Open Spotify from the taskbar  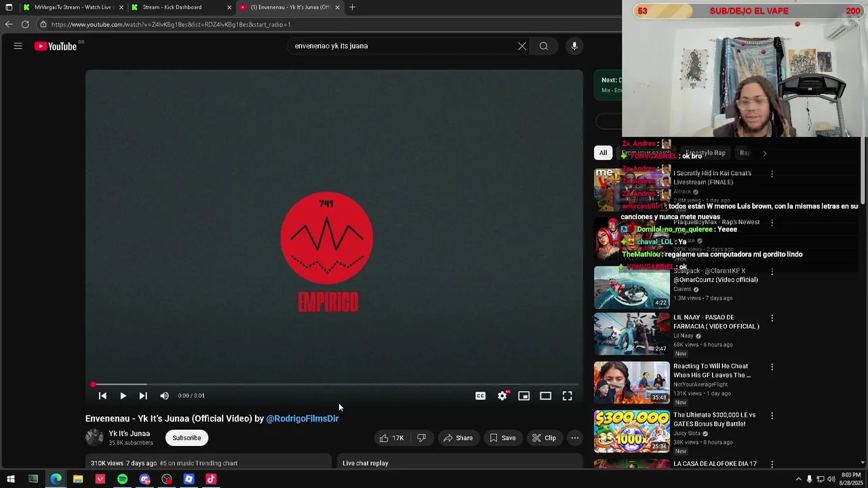pyautogui.click(x=122, y=479)
